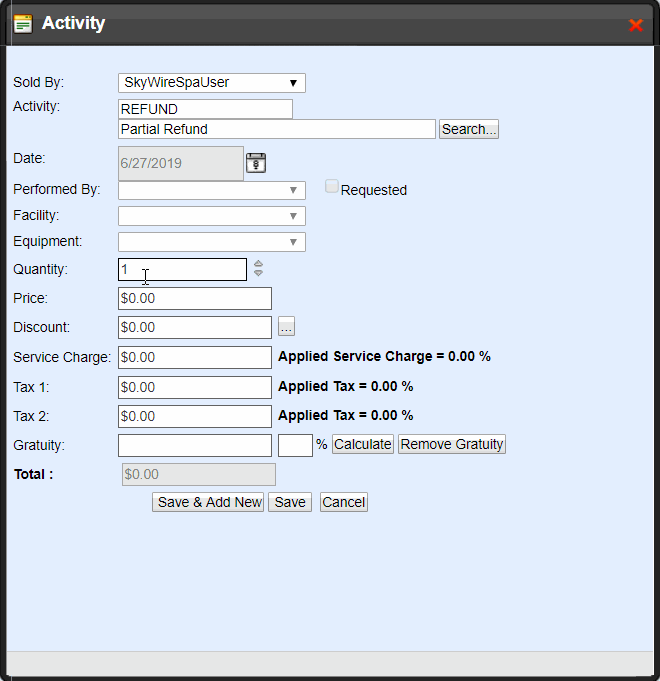Click the Remove Gratuity button
Viewport: 660px width, 681px height.
pos(452,444)
